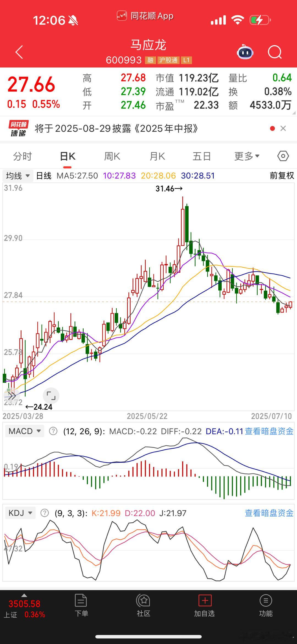Screen dimensions: 297x644
Task: Open chart settings hexagon icon
Action: [x=283, y=156]
